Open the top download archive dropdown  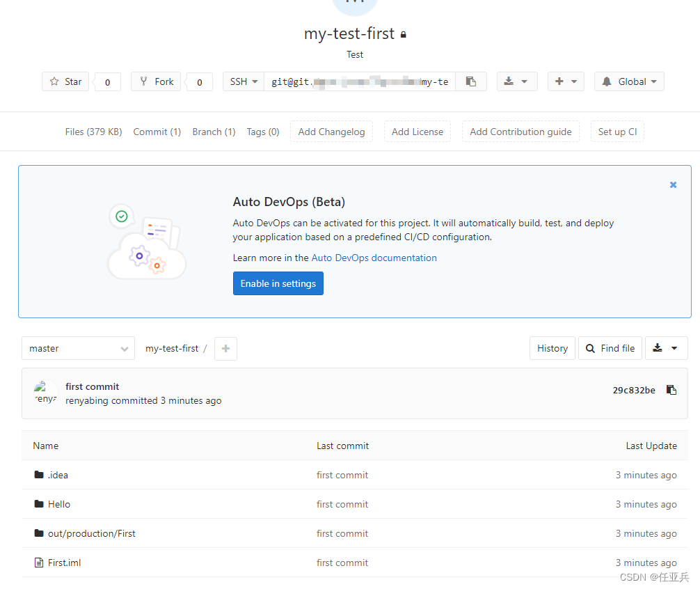point(517,81)
